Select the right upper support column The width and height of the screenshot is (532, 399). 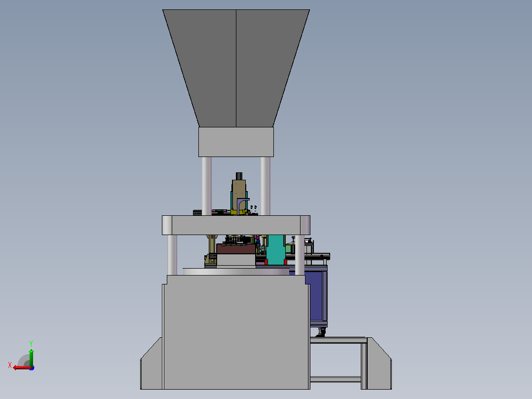coord(266,186)
